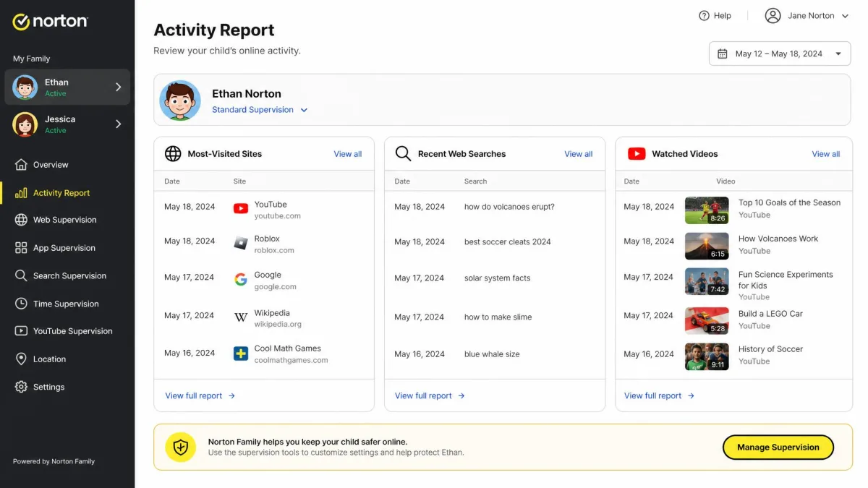The height and width of the screenshot is (488, 868).
Task: Open Time Supervision clock icon
Action: coord(21,304)
